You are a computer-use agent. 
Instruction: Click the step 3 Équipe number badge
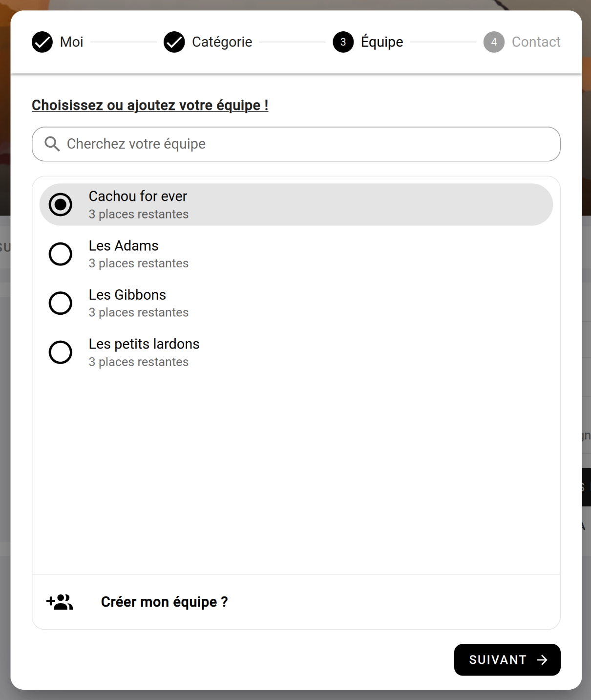pyautogui.click(x=343, y=42)
